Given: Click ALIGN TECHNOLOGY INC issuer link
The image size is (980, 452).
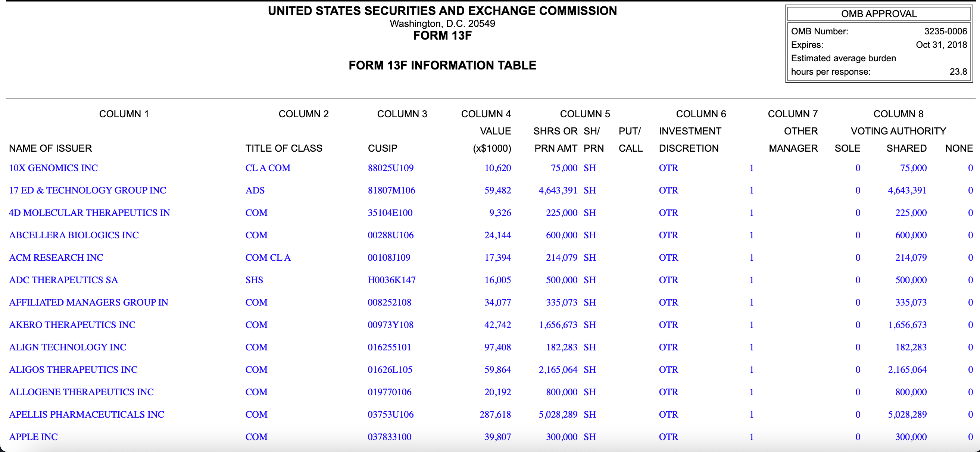Looking at the screenshot, I should click(68, 347).
